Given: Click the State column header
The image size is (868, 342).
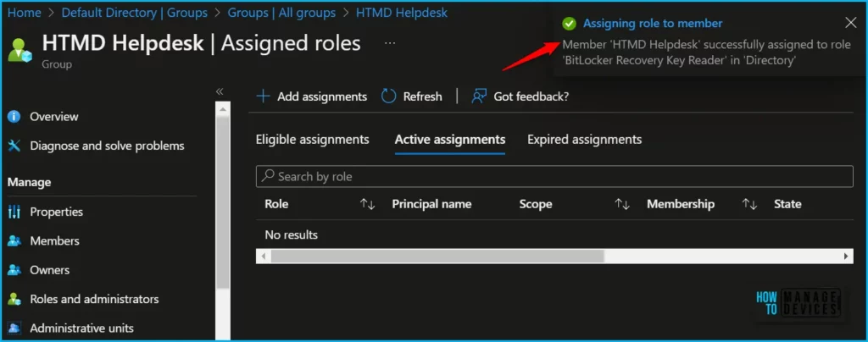Looking at the screenshot, I should (x=787, y=204).
